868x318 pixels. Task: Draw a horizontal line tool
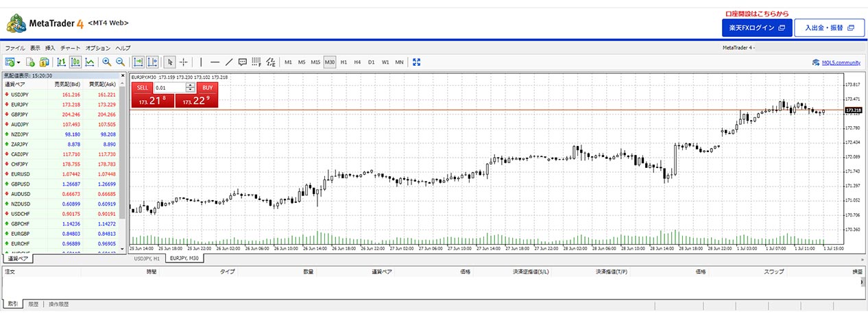215,62
